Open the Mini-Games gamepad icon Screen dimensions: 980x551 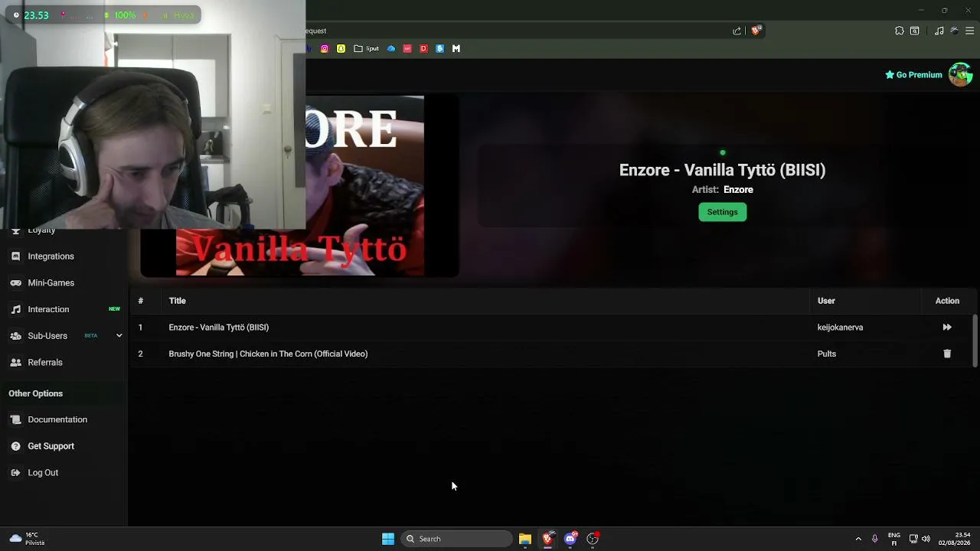(15, 283)
